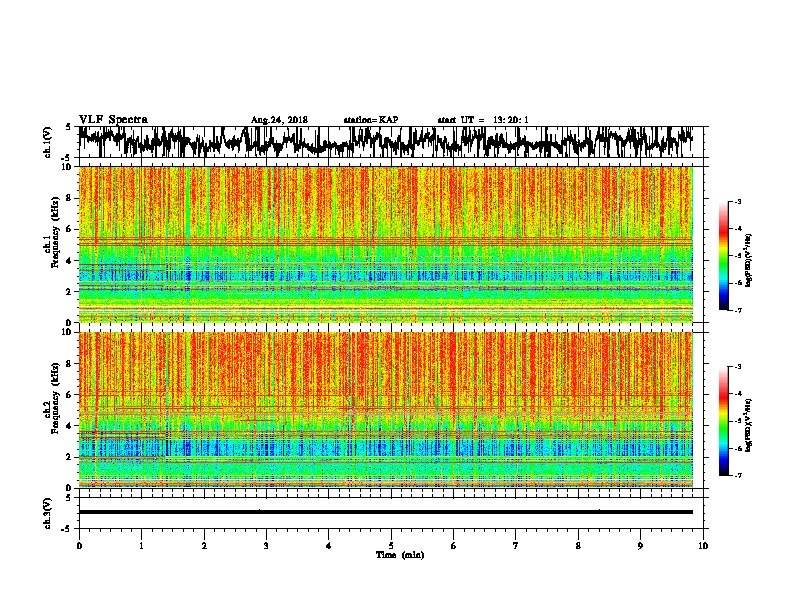Click the ch.1 color scale log(PSD) units label
Viewport: 792px width, 612px height.
(x=749, y=260)
